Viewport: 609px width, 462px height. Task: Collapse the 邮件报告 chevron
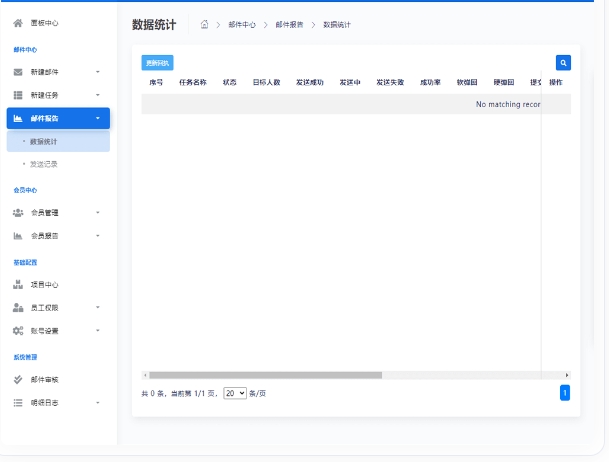coord(98,118)
